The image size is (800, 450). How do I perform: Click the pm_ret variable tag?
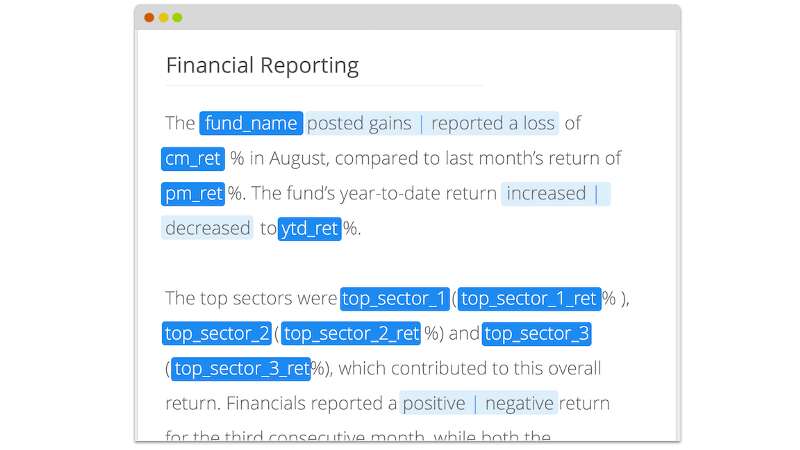pyautogui.click(x=193, y=193)
